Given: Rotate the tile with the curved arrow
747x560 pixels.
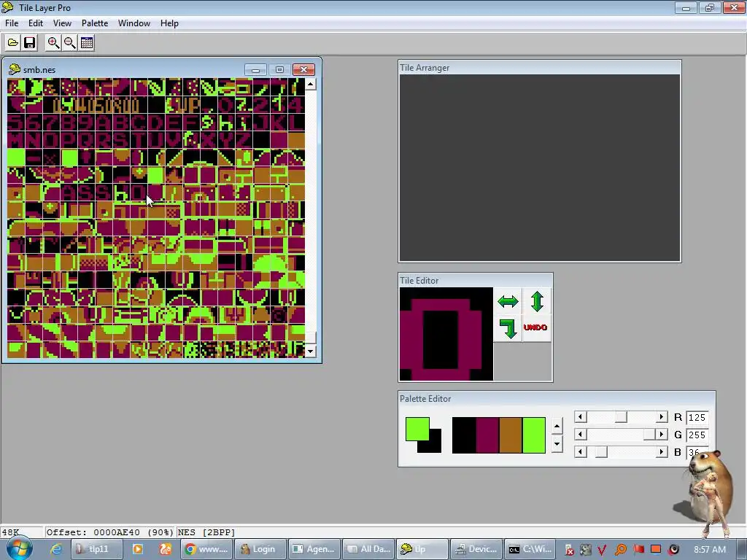Looking at the screenshot, I should coord(508,328).
